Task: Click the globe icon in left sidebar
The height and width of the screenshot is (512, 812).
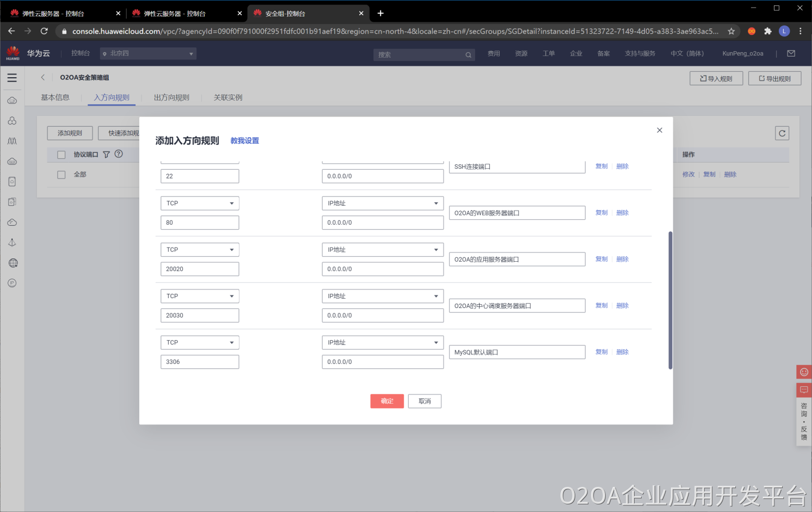Action: (x=13, y=263)
